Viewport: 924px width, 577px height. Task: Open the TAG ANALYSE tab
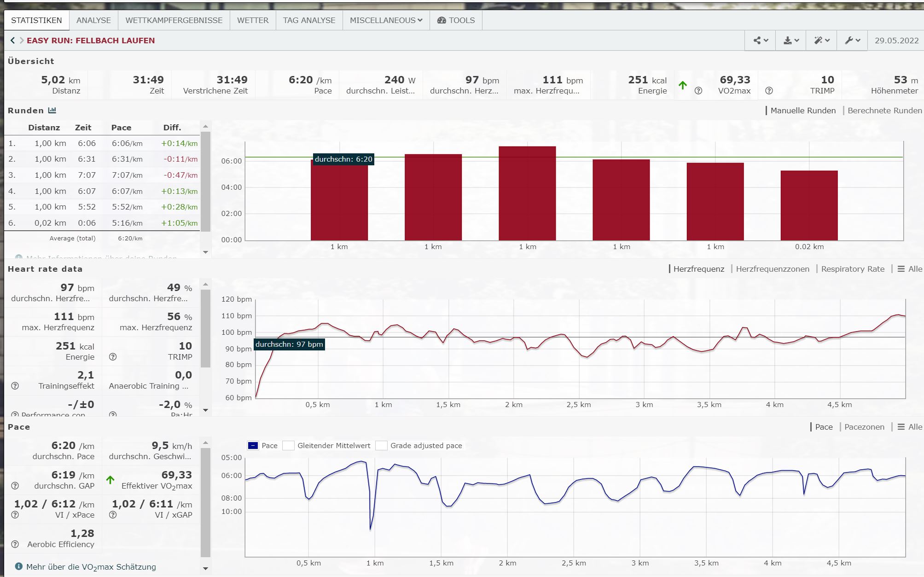309,20
